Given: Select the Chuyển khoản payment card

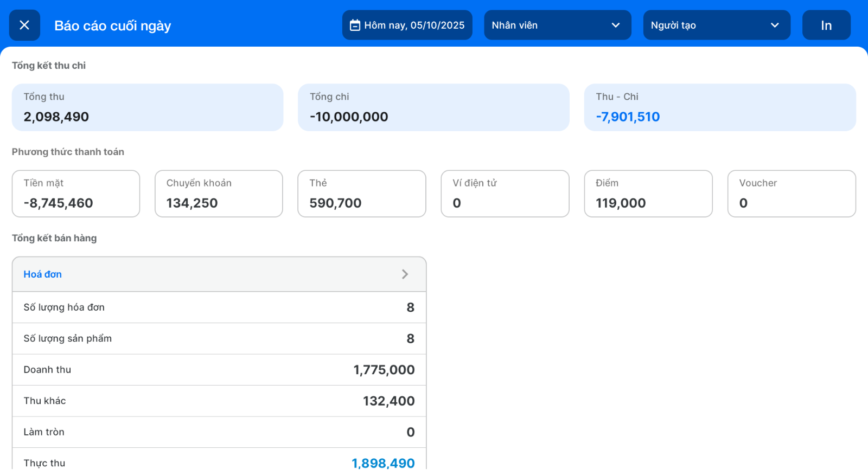Looking at the screenshot, I should coord(219,194).
